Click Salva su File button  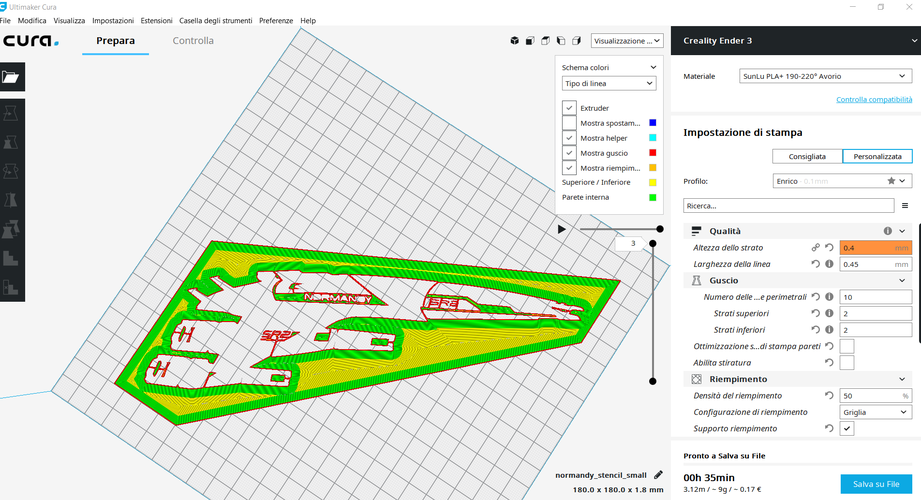pyautogui.click(x=876, y=484)
